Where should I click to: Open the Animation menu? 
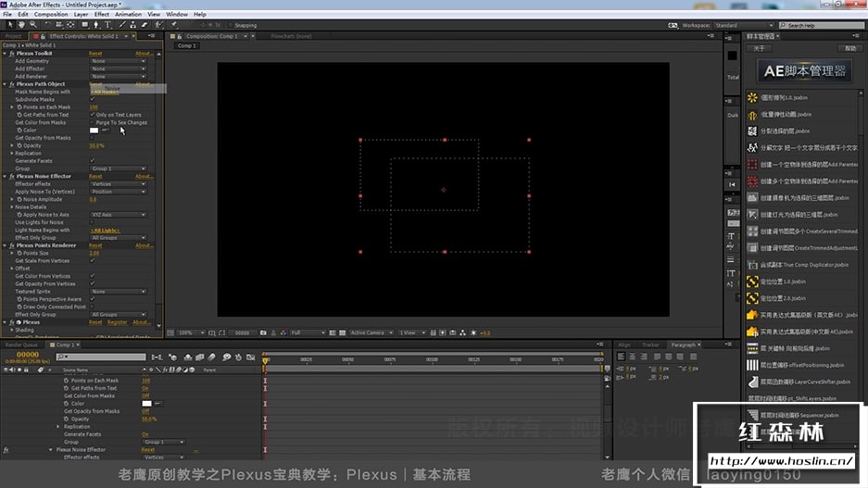coord(128,15)
